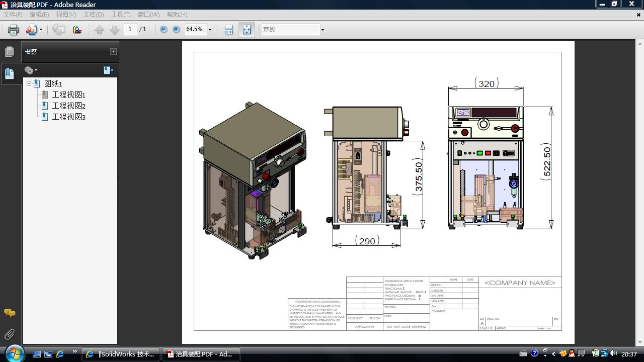Screen dimensions: 644x362
Task: Switch to SolidWorks browser taskbar button
Action: tap(121, 354)
